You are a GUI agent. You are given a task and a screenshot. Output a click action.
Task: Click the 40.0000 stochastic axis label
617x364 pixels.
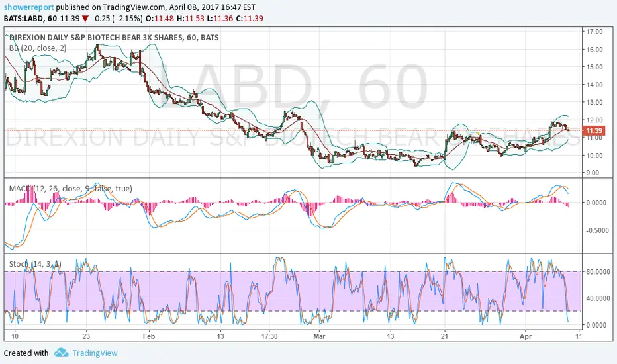coord(598,298)
